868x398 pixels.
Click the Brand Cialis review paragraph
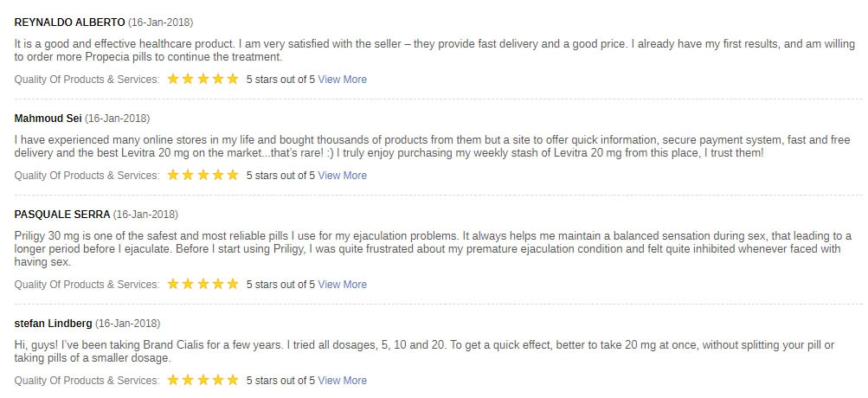coord(424,351)
